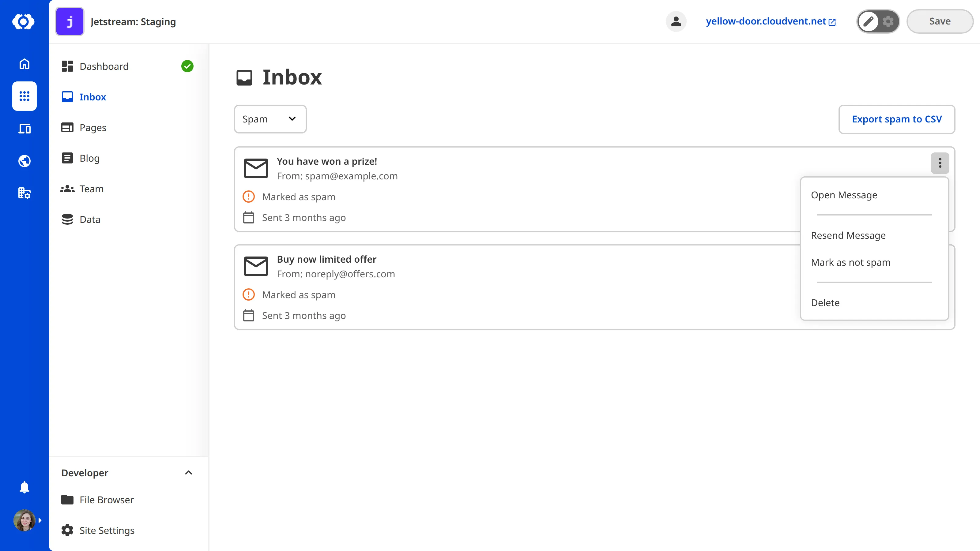980x551 pixels.
Task: Open Site Settings via the gear icon
Action: [x=107, y=530]
